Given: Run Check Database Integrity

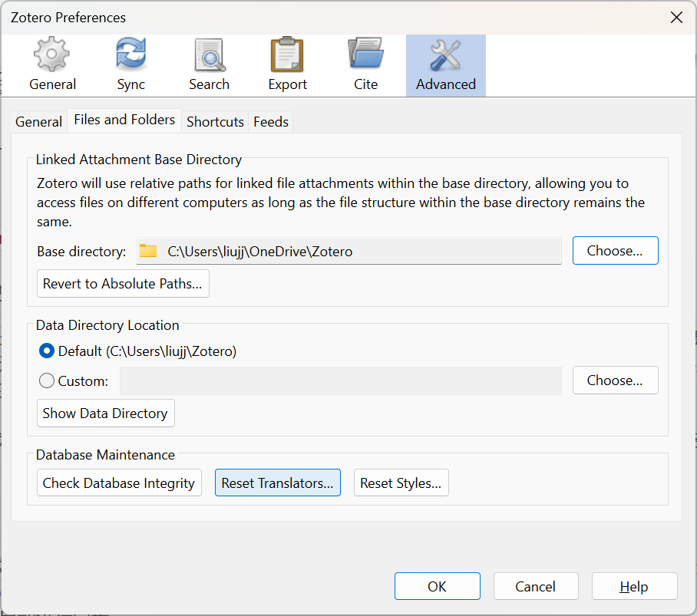Looking at the screenshot, I should tap(119, 483).
